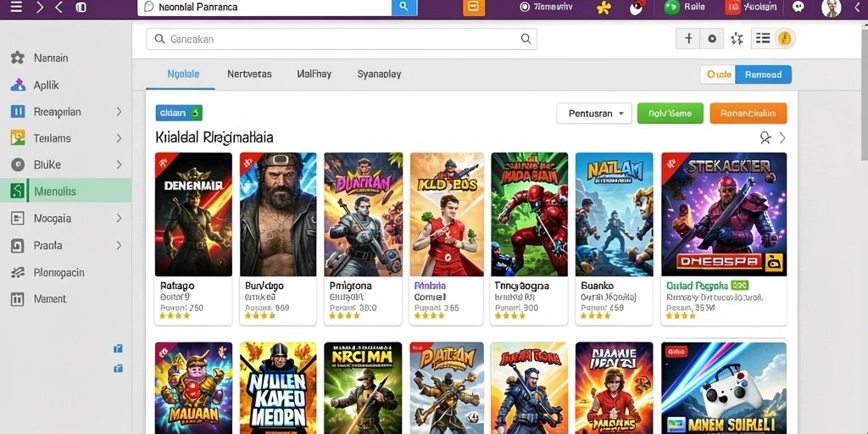Open the Bunvkigo game title link

tap(264, 287)
